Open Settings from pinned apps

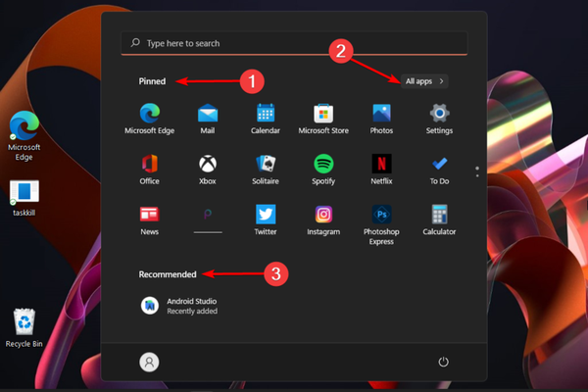click(x=439, y=119)
